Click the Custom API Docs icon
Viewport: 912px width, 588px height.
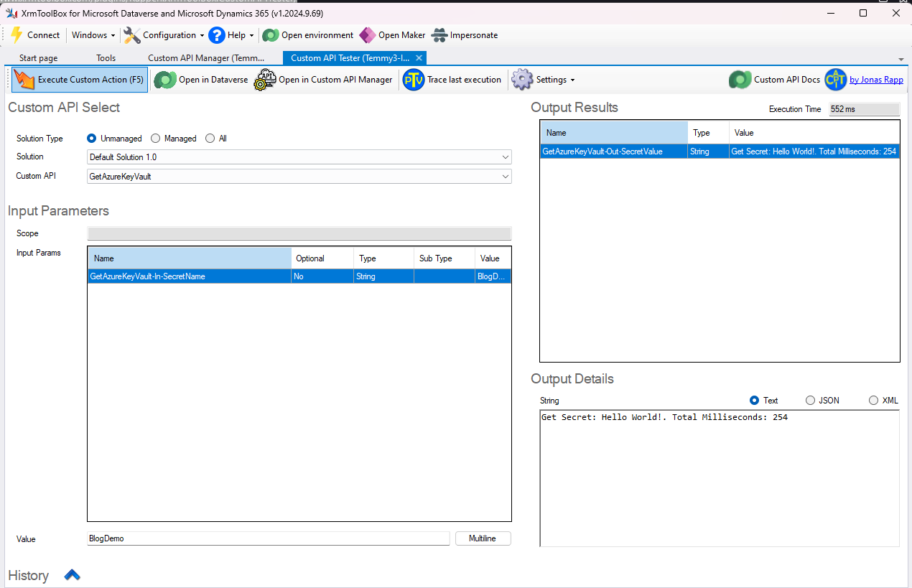pyautogui.click(x=740, y=80)
